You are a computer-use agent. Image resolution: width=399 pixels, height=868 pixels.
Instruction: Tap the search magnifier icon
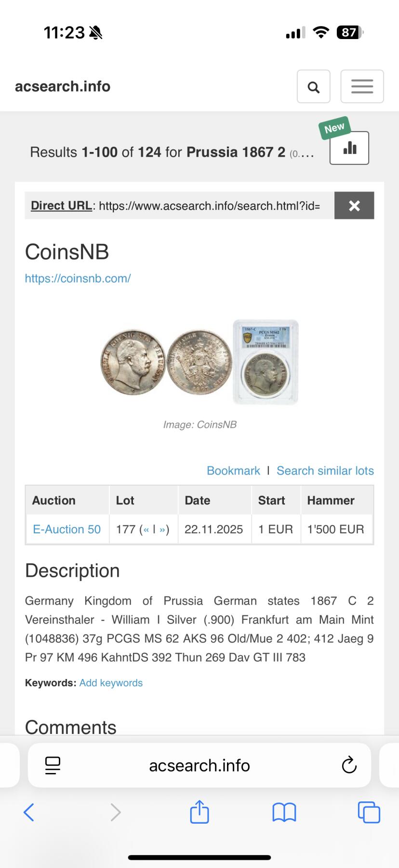pos(313,87)
